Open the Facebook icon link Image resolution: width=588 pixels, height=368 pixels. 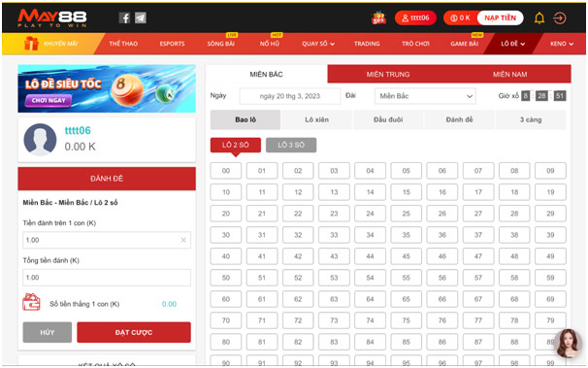[x=124, y=18]
